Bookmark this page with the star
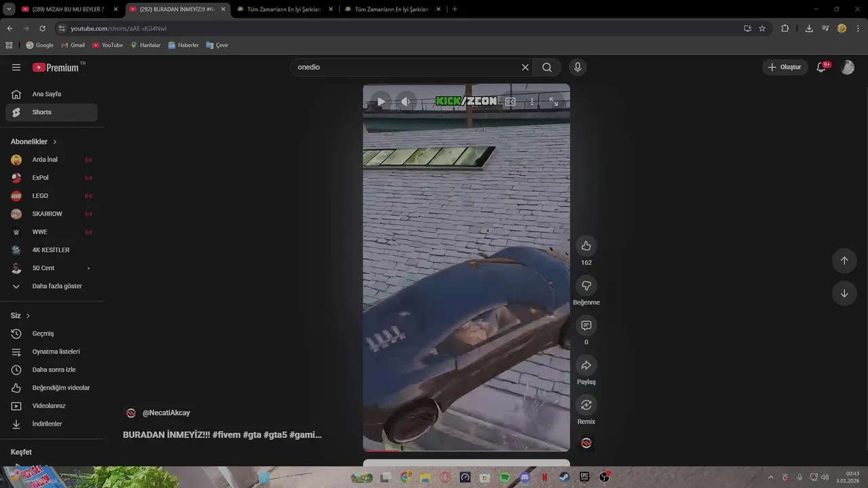 click(762, 28)
